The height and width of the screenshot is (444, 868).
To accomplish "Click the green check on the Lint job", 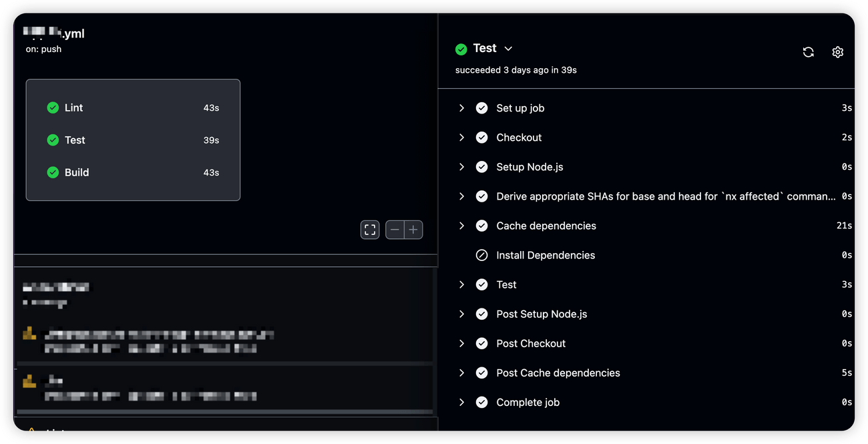I will click(x=53, y=107).
